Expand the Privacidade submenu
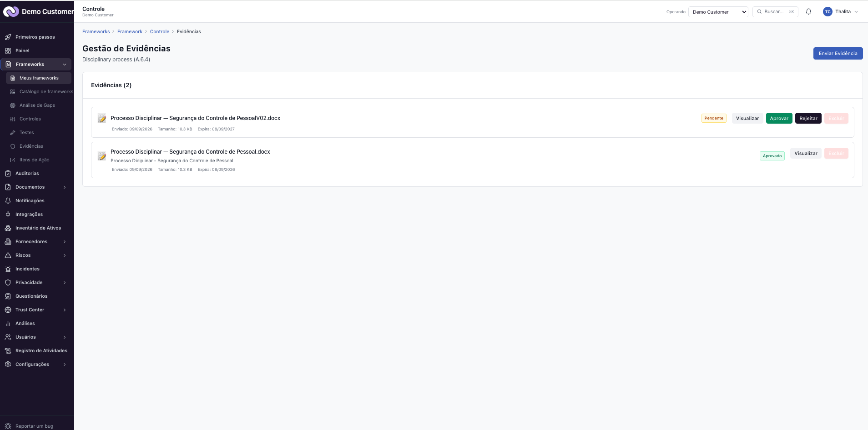The height and width of the screenshot is (430, 868). tap(65, 283)
